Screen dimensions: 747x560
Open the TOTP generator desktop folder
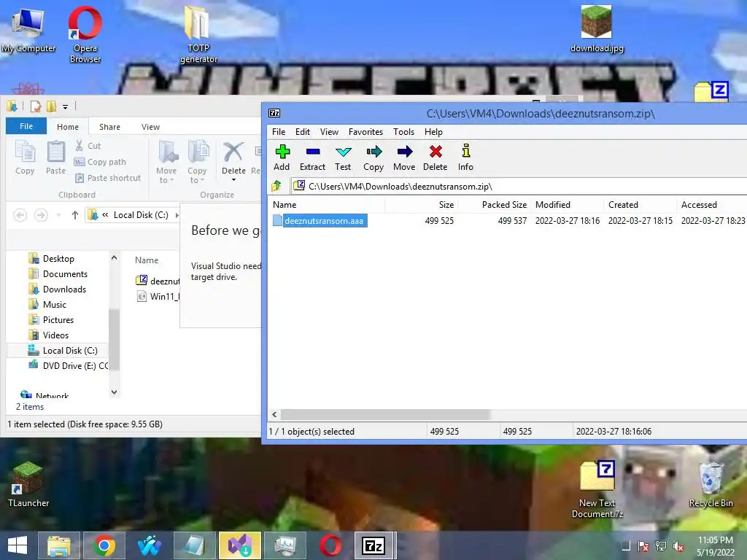(x=198, y=35)
